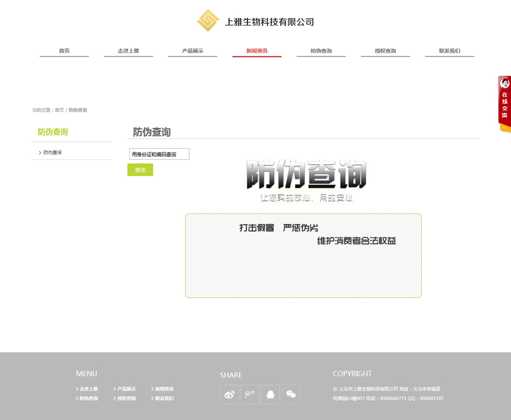The image size is (511, 420).
Task: Click the footer 联系我们 link
Action: [164, 399]
